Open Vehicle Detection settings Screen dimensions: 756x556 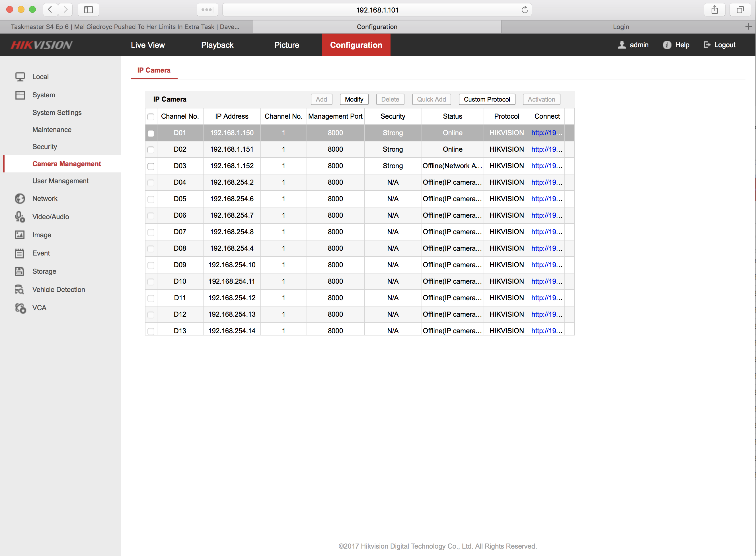(x=59, y=289)
